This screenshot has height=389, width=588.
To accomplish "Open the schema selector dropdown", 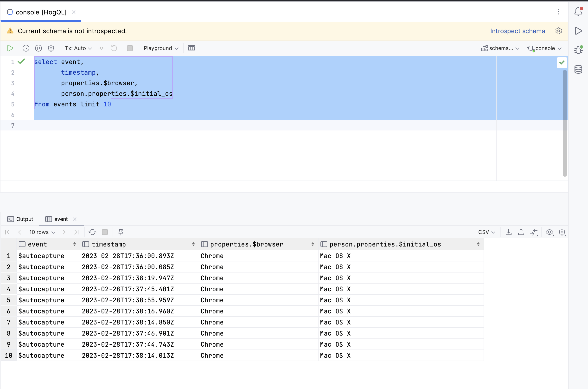I will pyautogui.click(x=500, y=48).
